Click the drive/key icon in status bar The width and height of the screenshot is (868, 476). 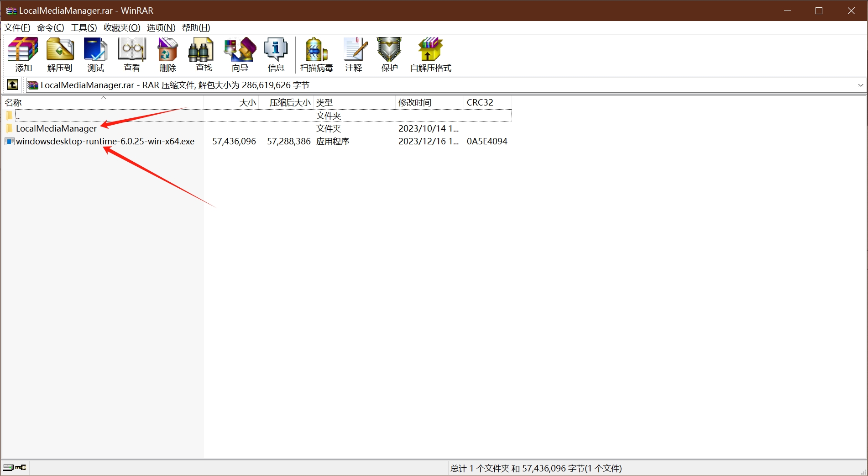click(x=15, y=467)
